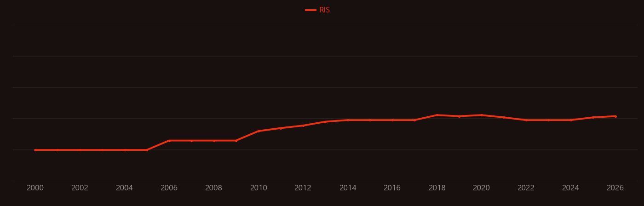644x206 pixels.
Task: Click the x-axis label 2024
Action: 571,188
